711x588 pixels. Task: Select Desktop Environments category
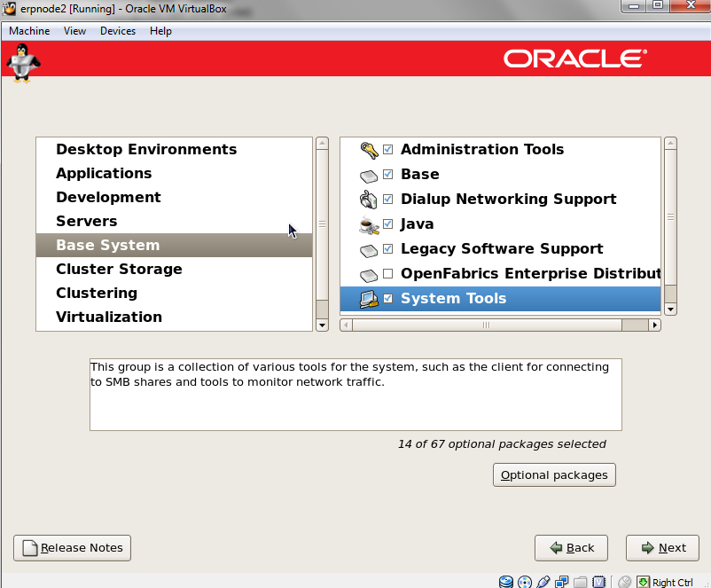[x=174, y=149]
